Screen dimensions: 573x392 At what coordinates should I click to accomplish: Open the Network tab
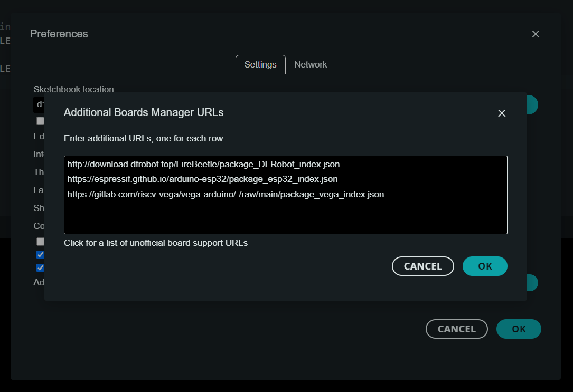pos(311,64)
